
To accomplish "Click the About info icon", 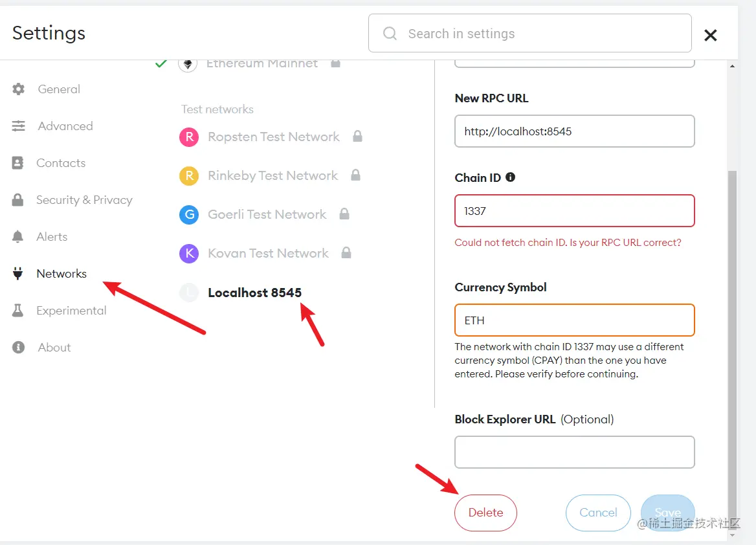I will pyautogui.click(x=18, y=347).
